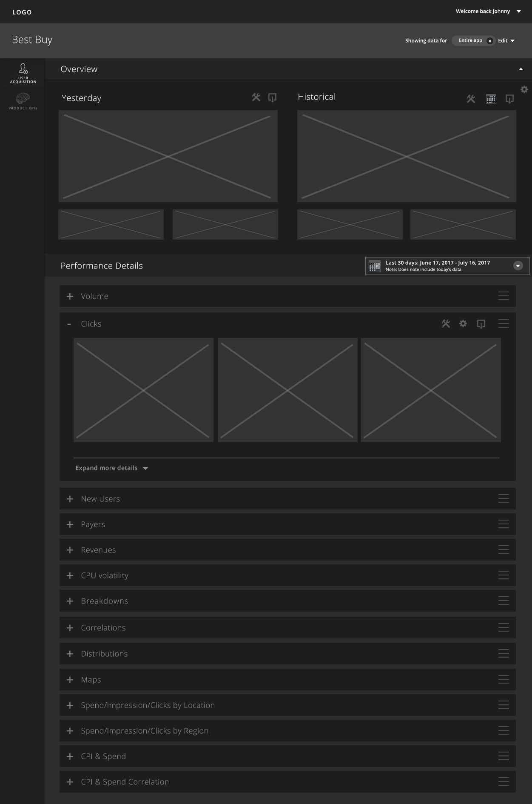Open the date range dropdown arrow

pos(518,266)
